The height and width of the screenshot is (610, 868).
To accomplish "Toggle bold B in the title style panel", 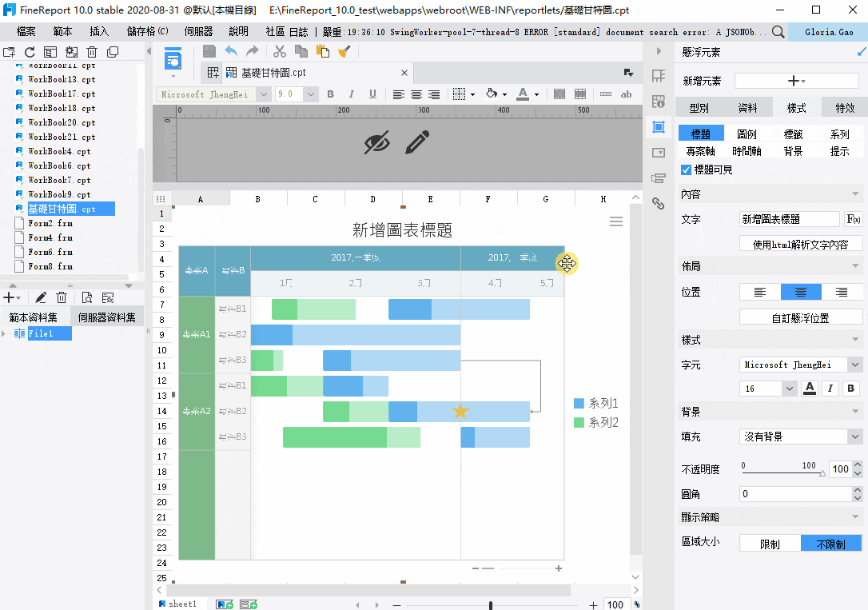I will (x=851, y=388).
